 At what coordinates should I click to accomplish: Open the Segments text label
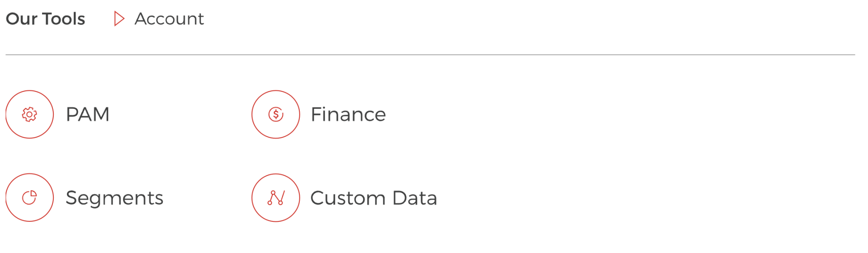(114, 198)
